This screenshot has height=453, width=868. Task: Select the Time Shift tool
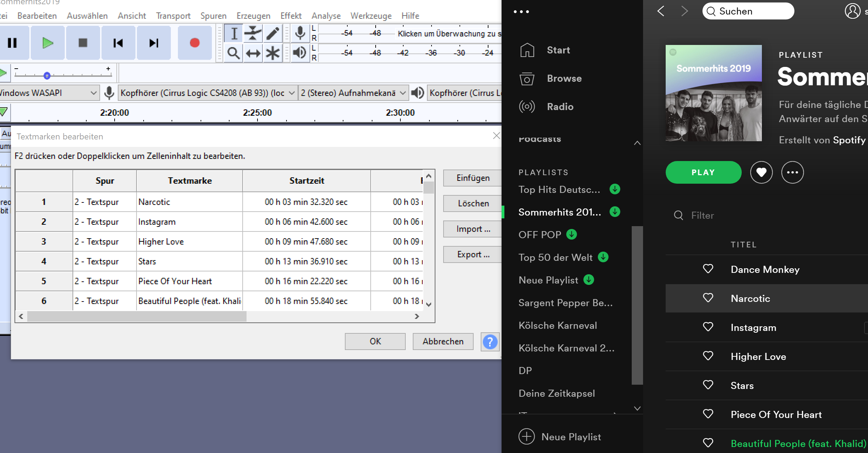[253, 53]
